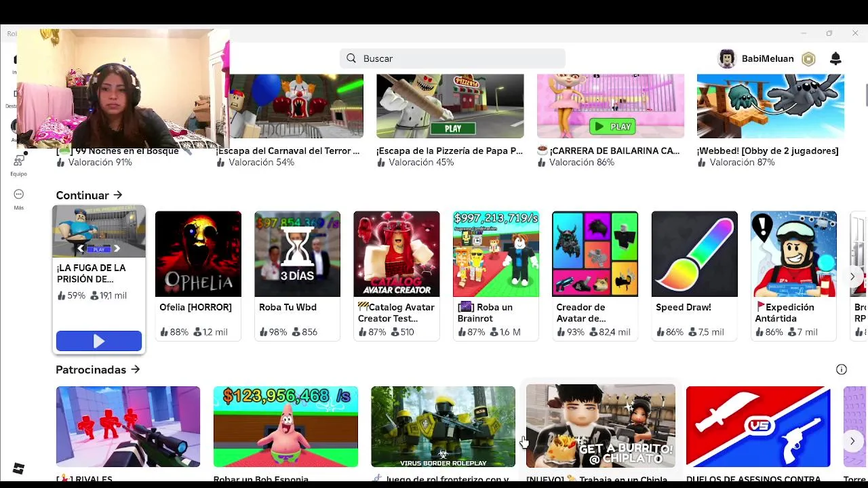Open RIVALES sponsored game thumbnail
Screen dimensions: 868x488
click(x=128, y=427)
